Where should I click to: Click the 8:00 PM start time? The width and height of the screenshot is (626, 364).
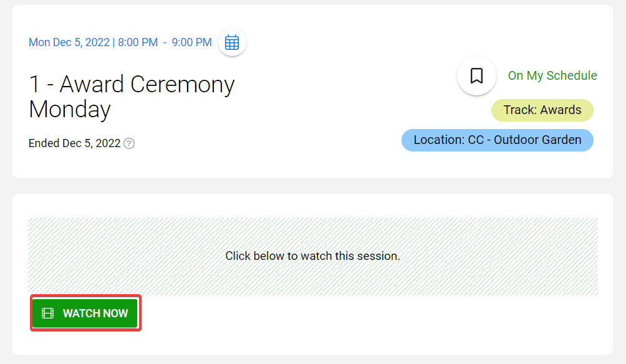(x=138, y=42)
